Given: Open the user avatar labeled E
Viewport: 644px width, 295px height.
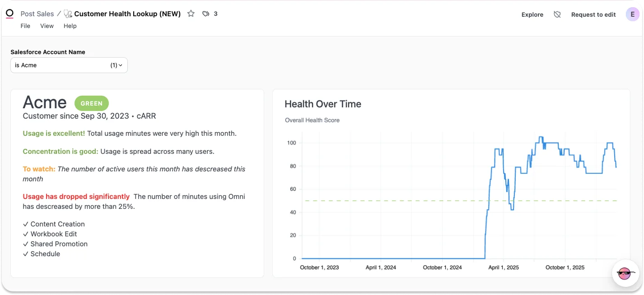Looking at the screenshot, I should (x=632, y=14).
